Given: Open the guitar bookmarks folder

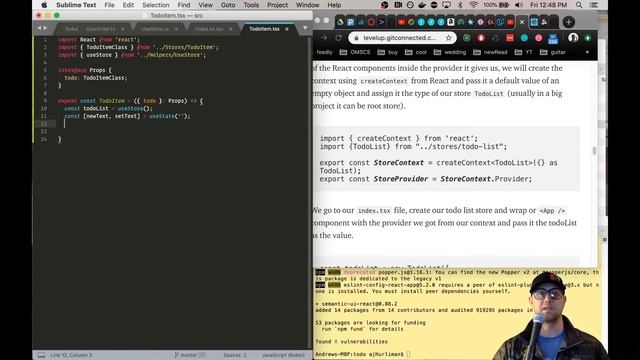Looking at the screenshot, I should 553,52.
